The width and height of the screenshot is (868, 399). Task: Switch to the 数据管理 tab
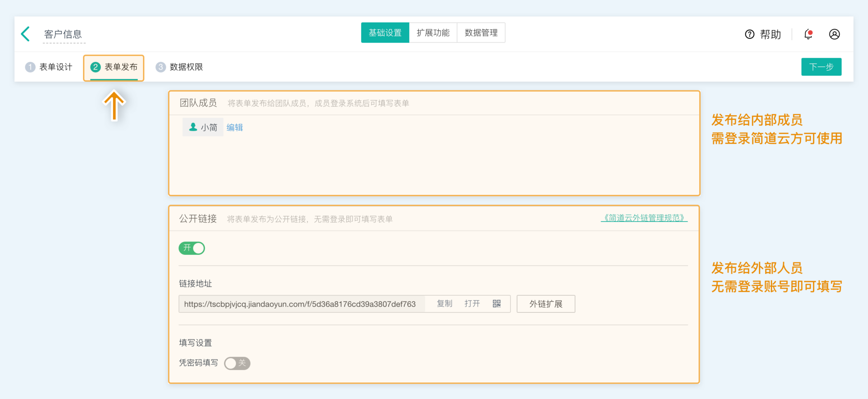[x=481, y=33]
